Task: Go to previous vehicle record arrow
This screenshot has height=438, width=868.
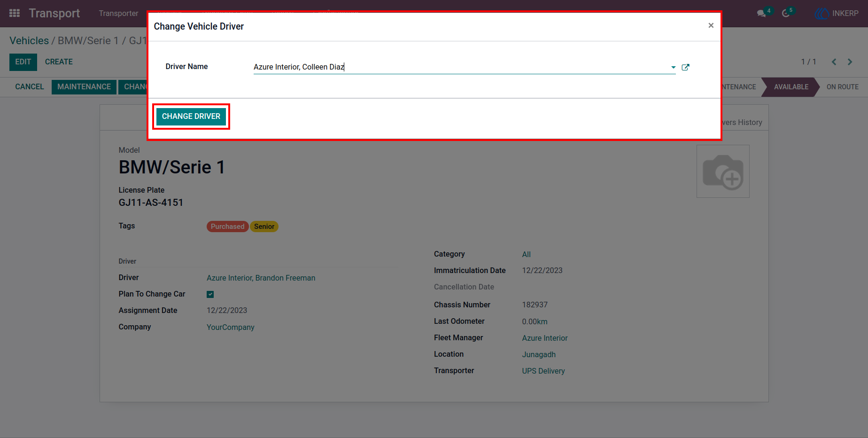Action: [x=834, y=62]
